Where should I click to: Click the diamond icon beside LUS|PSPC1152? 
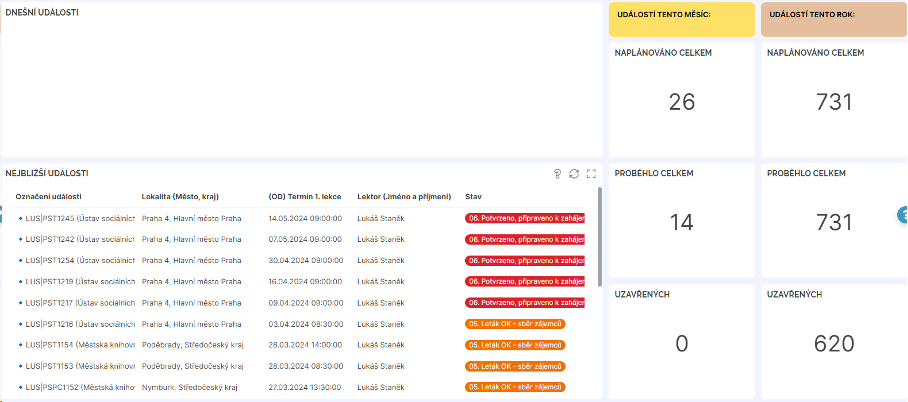pyautogui.click(x=20, y=387)
